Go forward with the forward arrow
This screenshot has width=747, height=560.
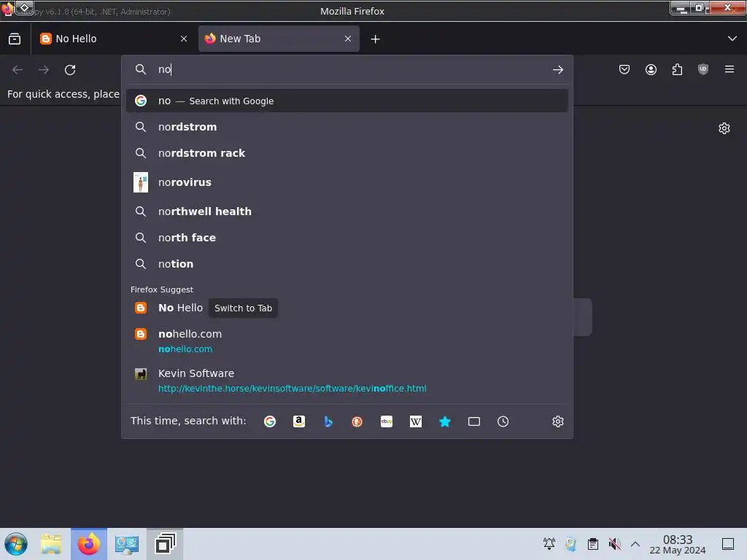[44, 70]
